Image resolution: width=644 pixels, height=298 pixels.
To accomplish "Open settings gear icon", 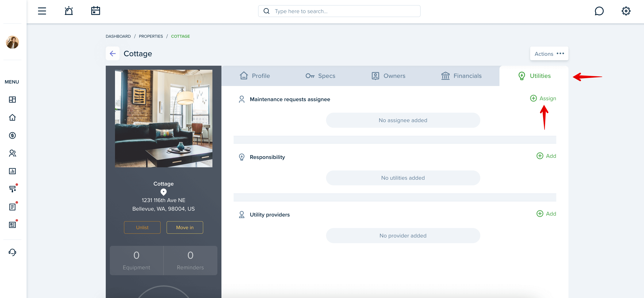I will [626, 11].
